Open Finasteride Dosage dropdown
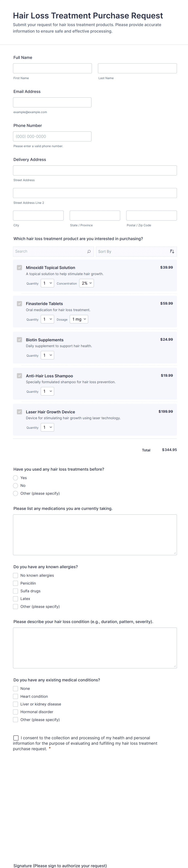 (x=79, y=319)
